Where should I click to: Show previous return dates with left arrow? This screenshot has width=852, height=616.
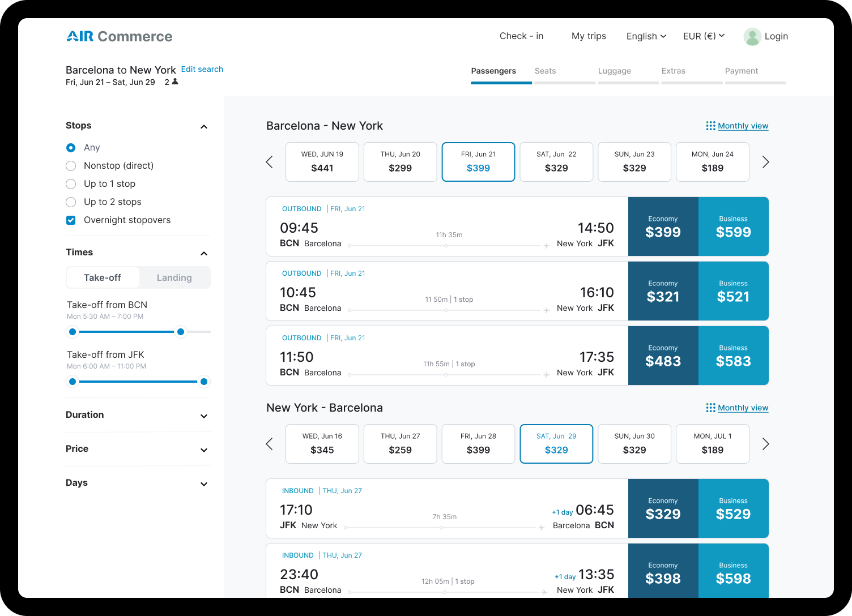(x=270, y=444)
